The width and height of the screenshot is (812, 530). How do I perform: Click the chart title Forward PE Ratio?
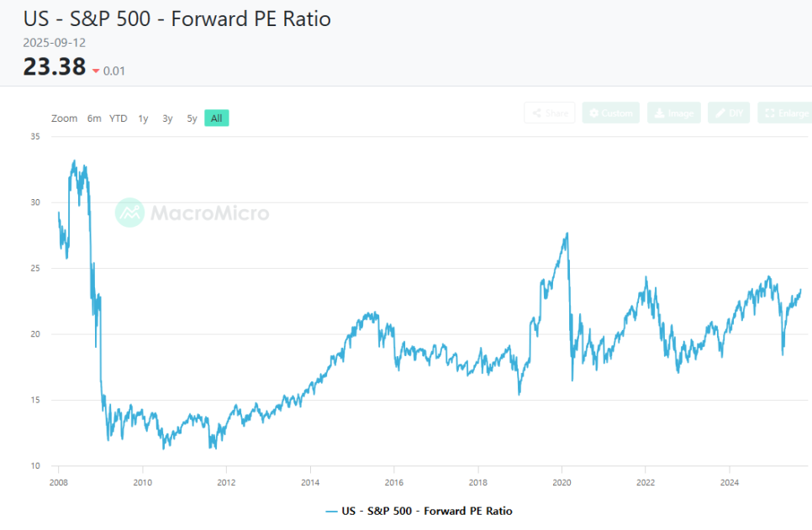[177, 19]
